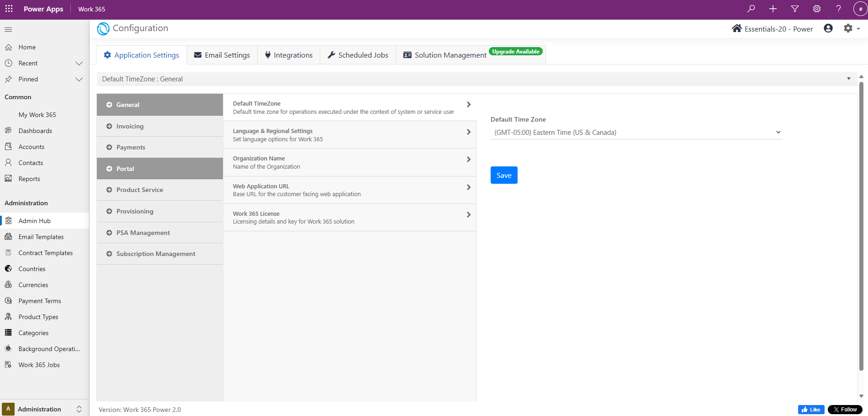Click the help question mark icon
868x416 pixels.
[x=839, y=9]
